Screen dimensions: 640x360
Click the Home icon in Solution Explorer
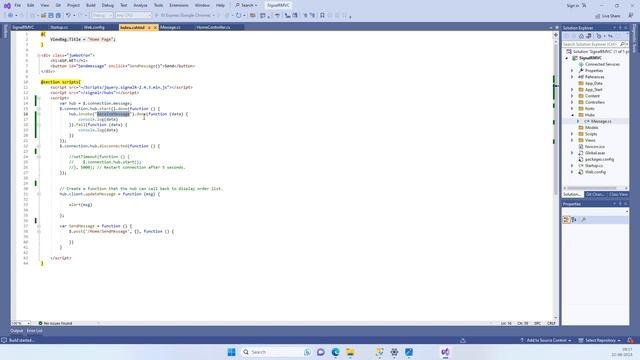(x=581, y=36)
